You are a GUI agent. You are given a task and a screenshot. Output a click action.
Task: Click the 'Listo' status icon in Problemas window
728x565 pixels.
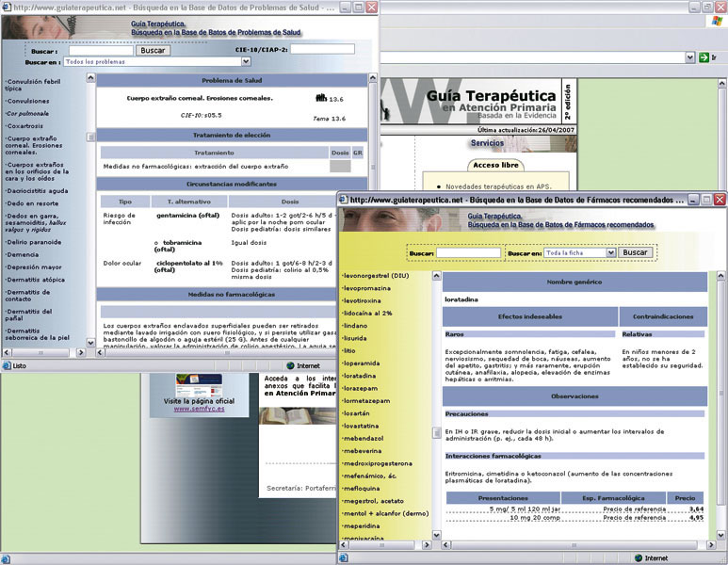point(7,365)
